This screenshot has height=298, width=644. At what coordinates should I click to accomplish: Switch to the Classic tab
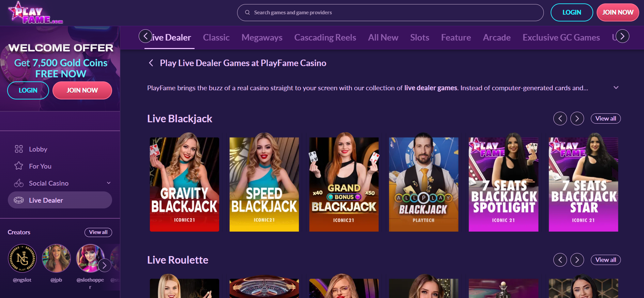click(216, 37)
